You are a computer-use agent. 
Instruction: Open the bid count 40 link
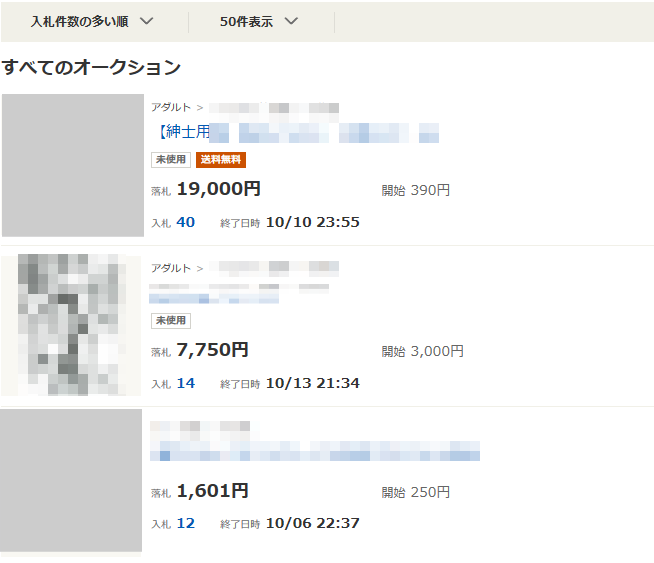[186, 222]
